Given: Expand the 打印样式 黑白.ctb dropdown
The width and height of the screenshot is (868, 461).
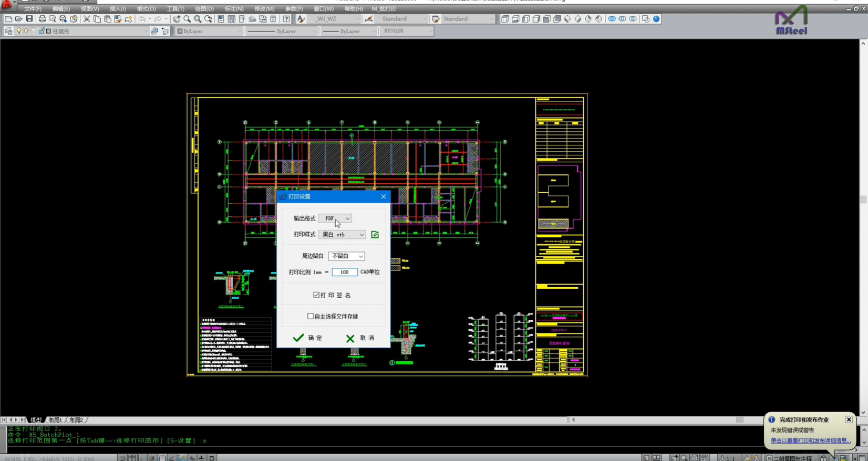Looking at the screenshot, I should click(x=342, y=235).
